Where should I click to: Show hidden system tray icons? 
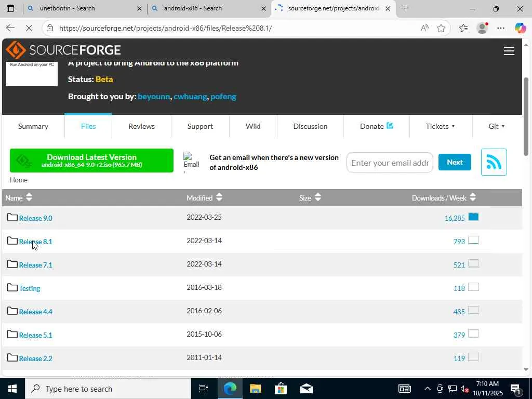coord(428,389)
